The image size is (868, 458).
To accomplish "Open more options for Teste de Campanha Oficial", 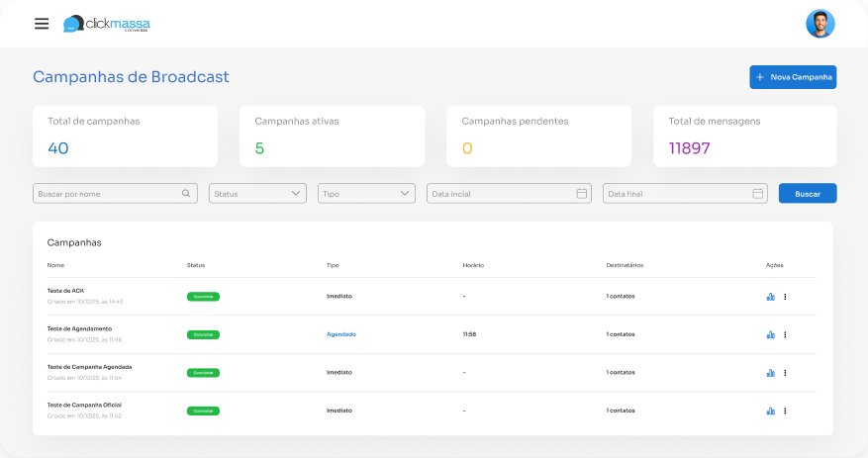I will [785, 411].
